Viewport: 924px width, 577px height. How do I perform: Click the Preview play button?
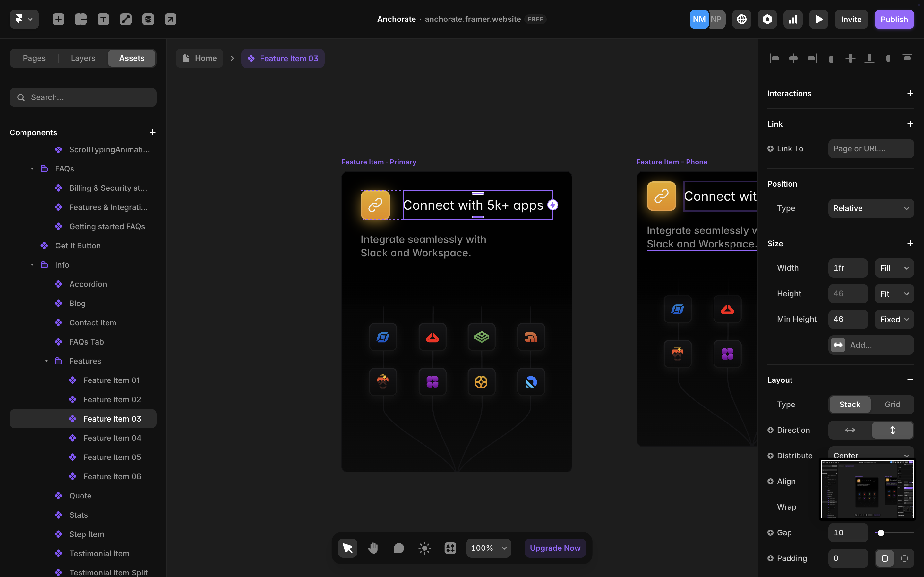(x=819, y=19)
